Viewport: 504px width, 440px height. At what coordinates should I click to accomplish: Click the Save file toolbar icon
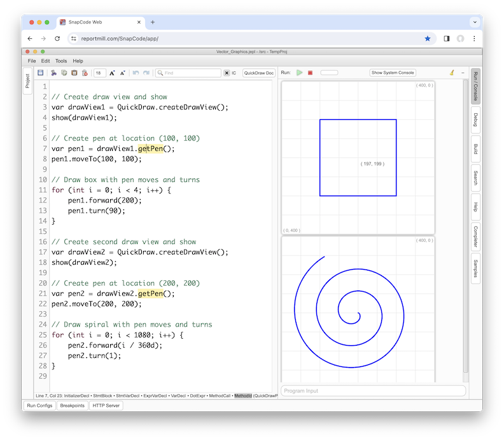41,73
